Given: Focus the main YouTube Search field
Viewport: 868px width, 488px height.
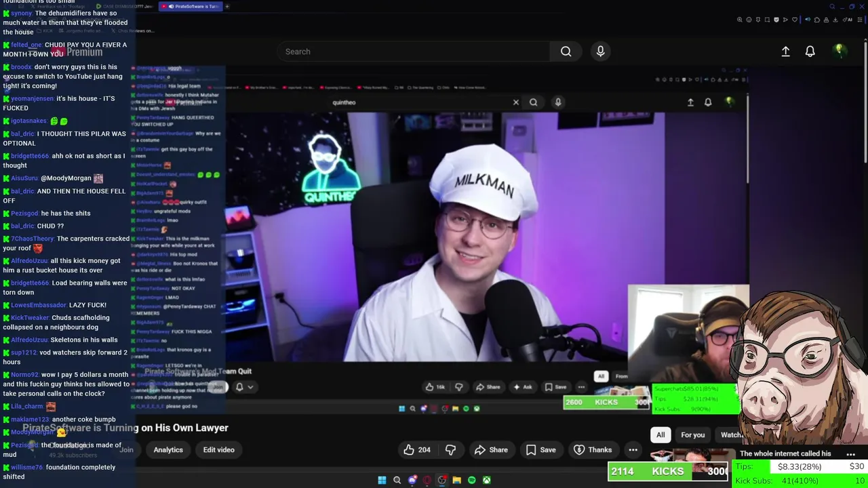Looking at the screenshot, I should 413,52.
